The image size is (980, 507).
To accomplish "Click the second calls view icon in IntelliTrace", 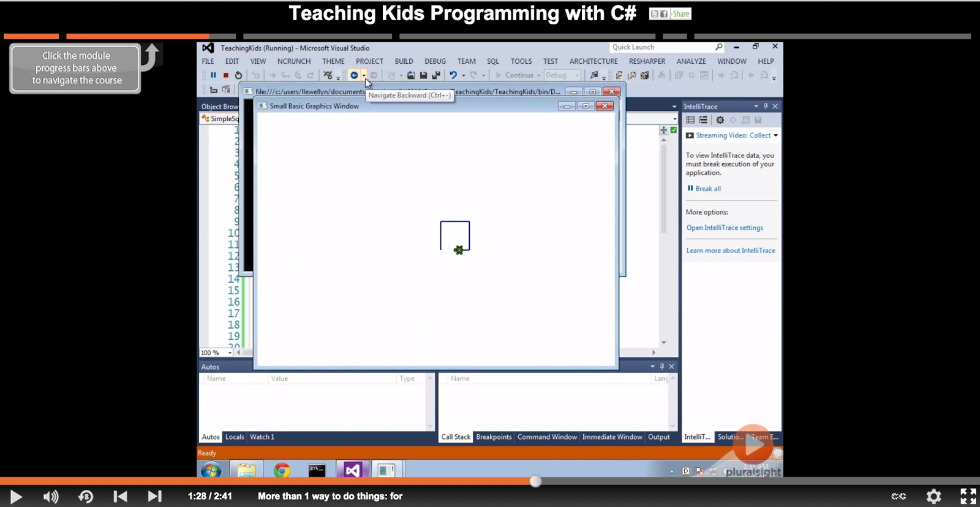I will [703, 120].
